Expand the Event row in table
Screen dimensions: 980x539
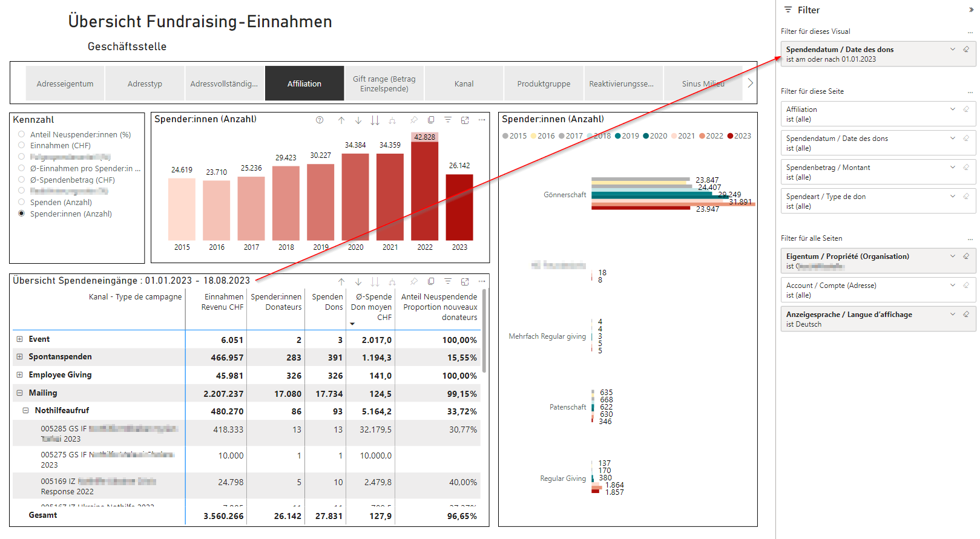[19, 339]
